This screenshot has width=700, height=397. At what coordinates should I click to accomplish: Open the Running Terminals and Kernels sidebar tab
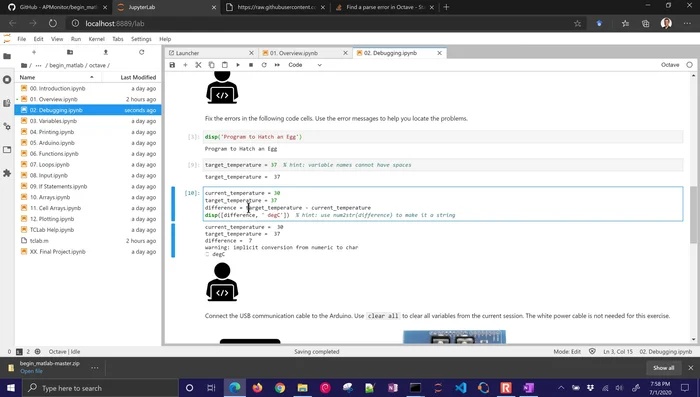(x=7, y=79)
